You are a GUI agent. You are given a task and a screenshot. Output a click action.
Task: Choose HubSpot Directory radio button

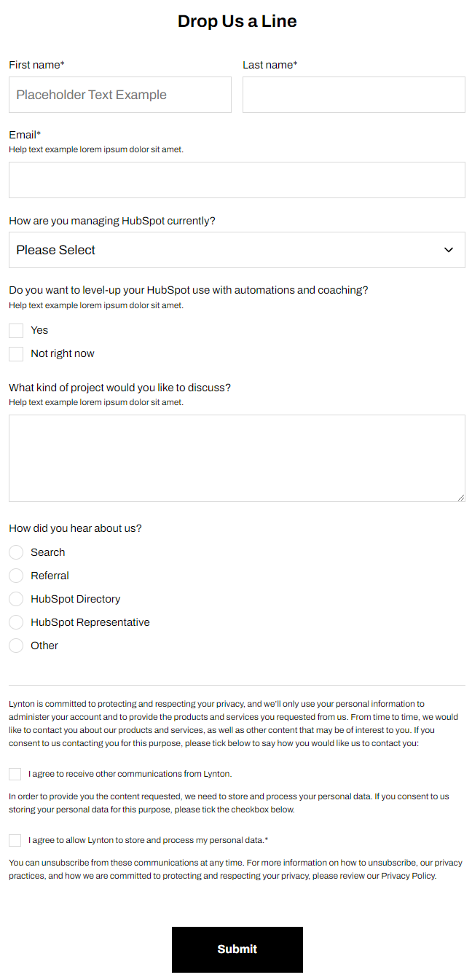point(16,599)
